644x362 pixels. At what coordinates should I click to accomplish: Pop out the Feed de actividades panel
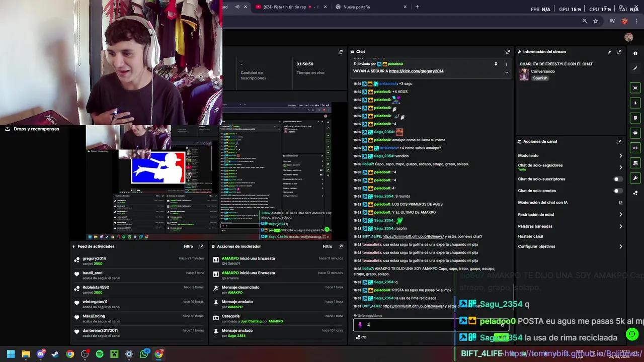point(201,246)
